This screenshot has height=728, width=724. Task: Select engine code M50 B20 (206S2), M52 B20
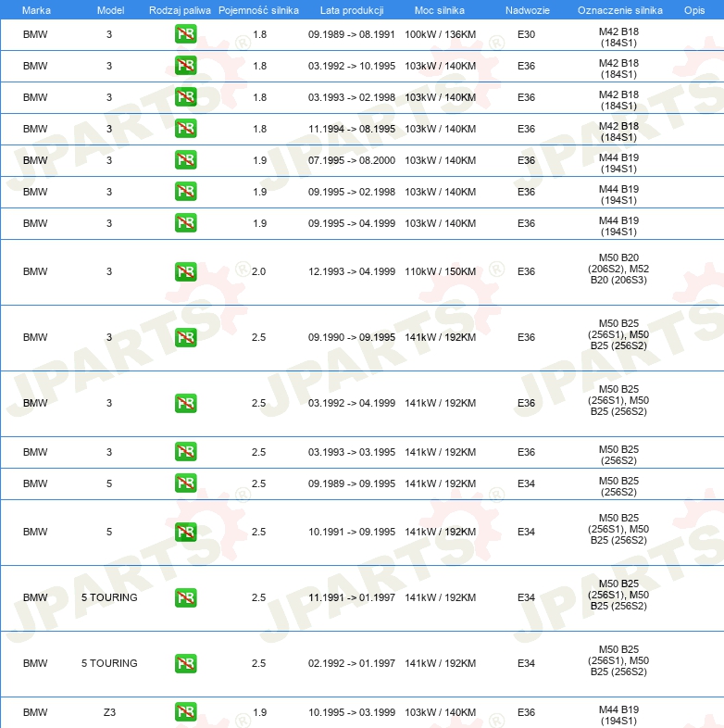618,269
